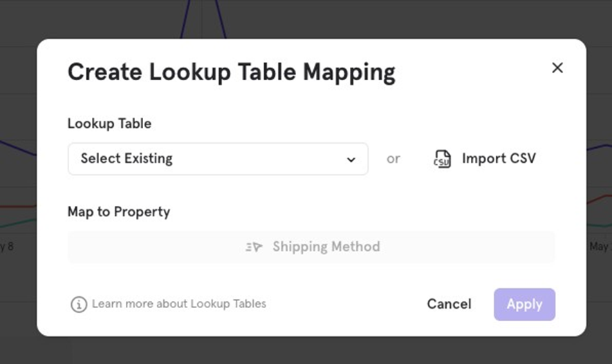This screenshot has height=364, width=612.
Task: Click the Create Lookup Table Mapping title
Action: [231, 73]
